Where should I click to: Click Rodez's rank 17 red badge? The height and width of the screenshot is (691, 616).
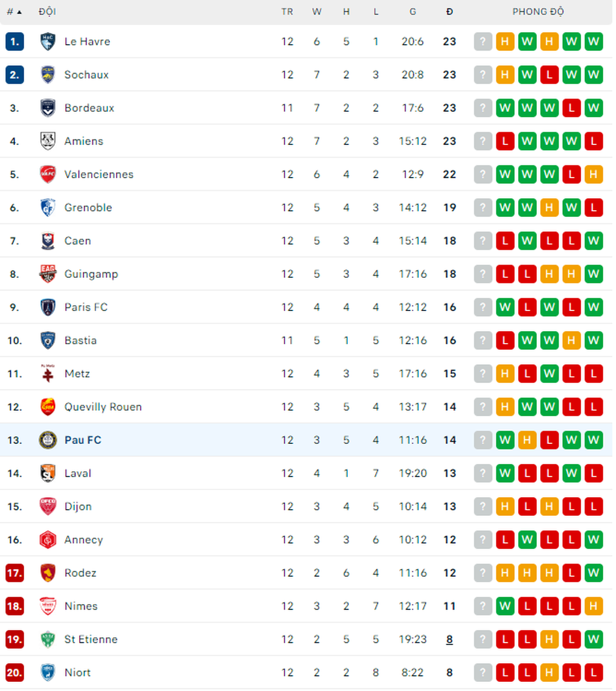coord(14,573)
